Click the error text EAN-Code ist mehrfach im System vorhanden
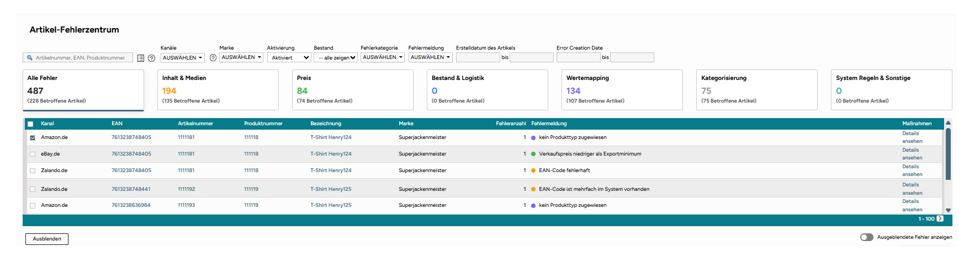The image size is (980, 267). click(x=594, y=189)
